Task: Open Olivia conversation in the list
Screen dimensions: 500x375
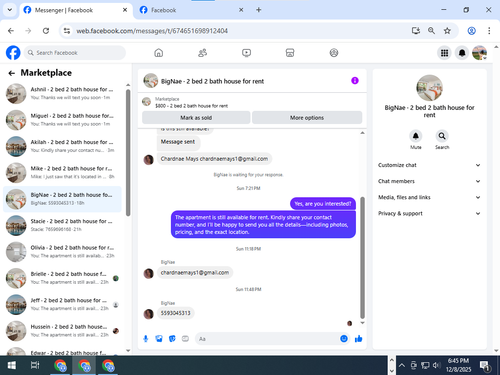Action: (x=62, y=251)
